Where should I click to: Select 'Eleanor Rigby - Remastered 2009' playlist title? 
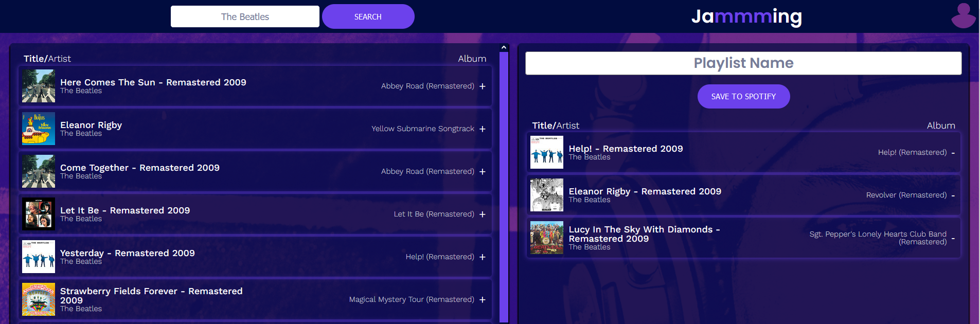click(645, 191)
